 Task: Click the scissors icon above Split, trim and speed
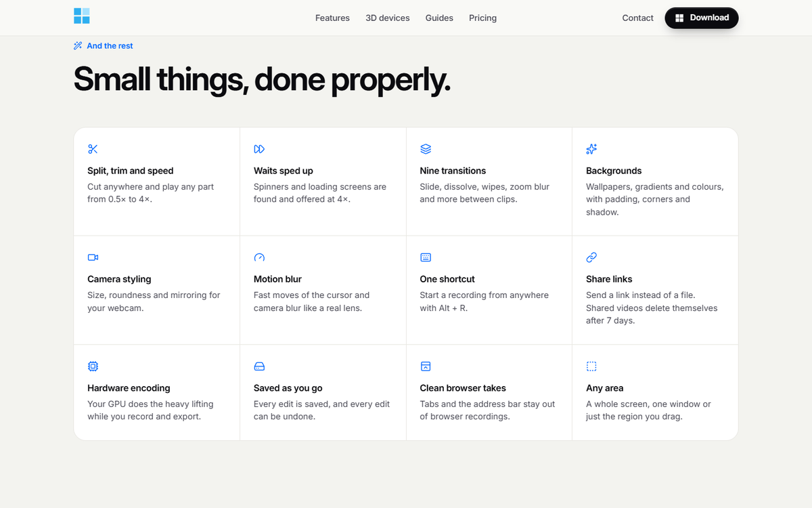tap(93, 149)
